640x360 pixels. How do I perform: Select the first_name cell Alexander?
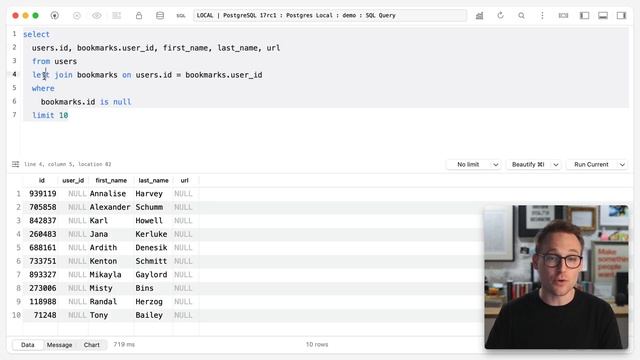110,207
